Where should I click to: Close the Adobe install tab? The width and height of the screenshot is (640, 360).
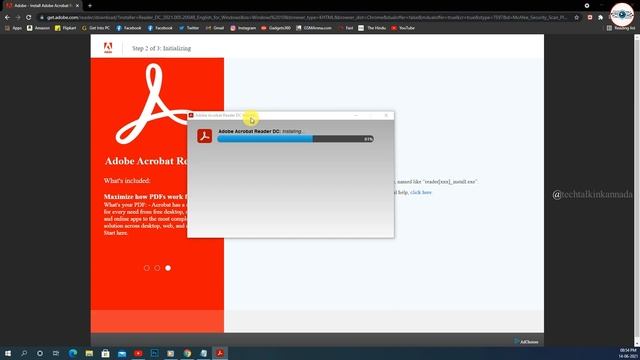[x=77, y=6]
